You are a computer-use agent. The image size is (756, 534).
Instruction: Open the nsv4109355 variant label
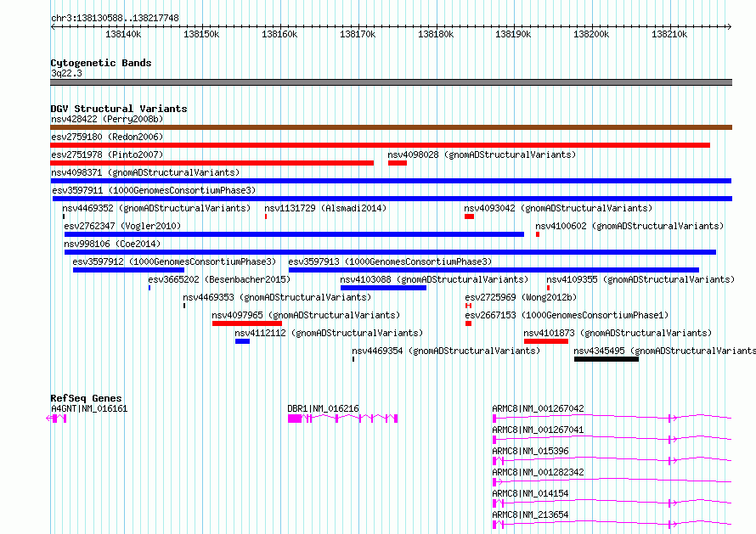click(640, 279)
